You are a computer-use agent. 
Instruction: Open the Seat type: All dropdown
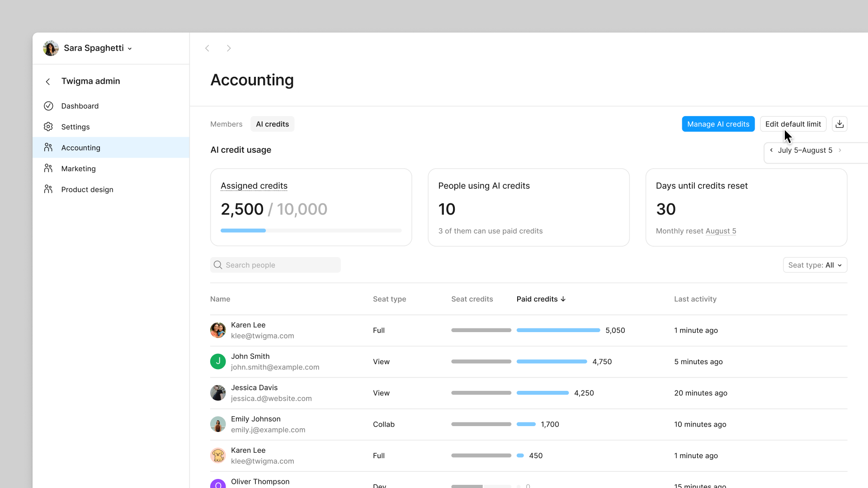[x=815, y=265]
